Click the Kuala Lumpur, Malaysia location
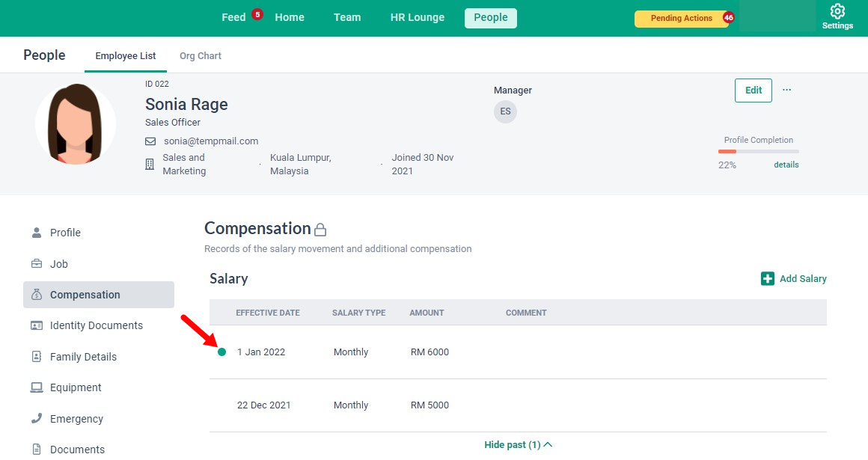The width and height of the screenshot is (868, 460). [x=301, y=165]
